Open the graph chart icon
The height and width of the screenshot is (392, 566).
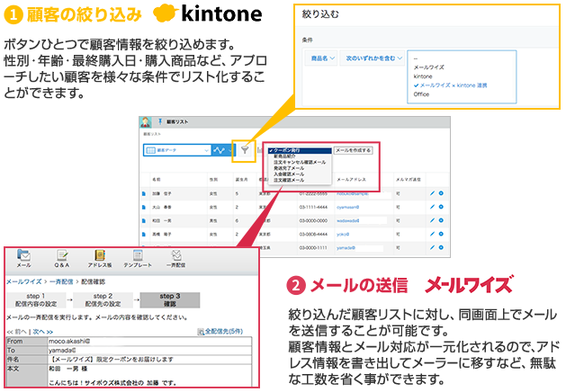(x=219, y=151)
